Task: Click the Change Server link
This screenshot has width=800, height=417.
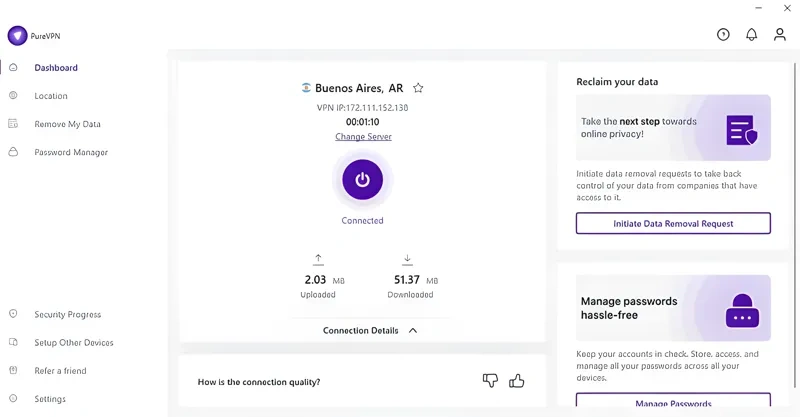Action: (x=363, y=137)
